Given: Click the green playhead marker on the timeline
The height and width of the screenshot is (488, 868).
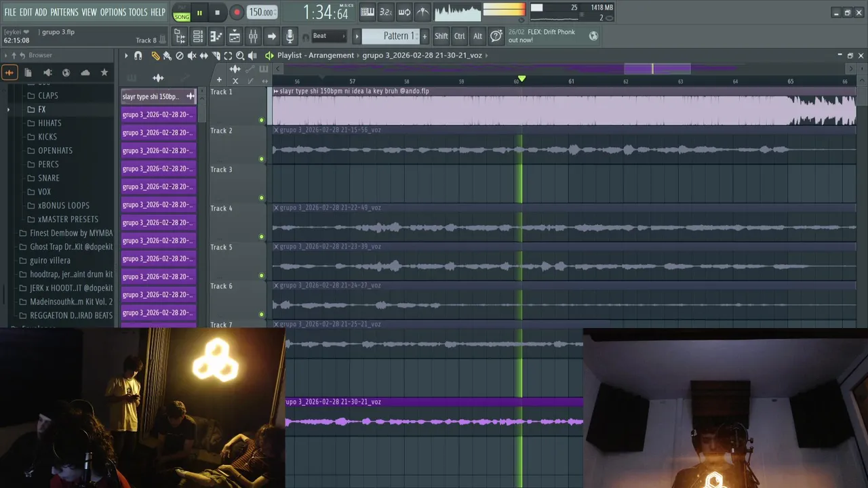Looking at the screenshot, I should tap(521, 79).
